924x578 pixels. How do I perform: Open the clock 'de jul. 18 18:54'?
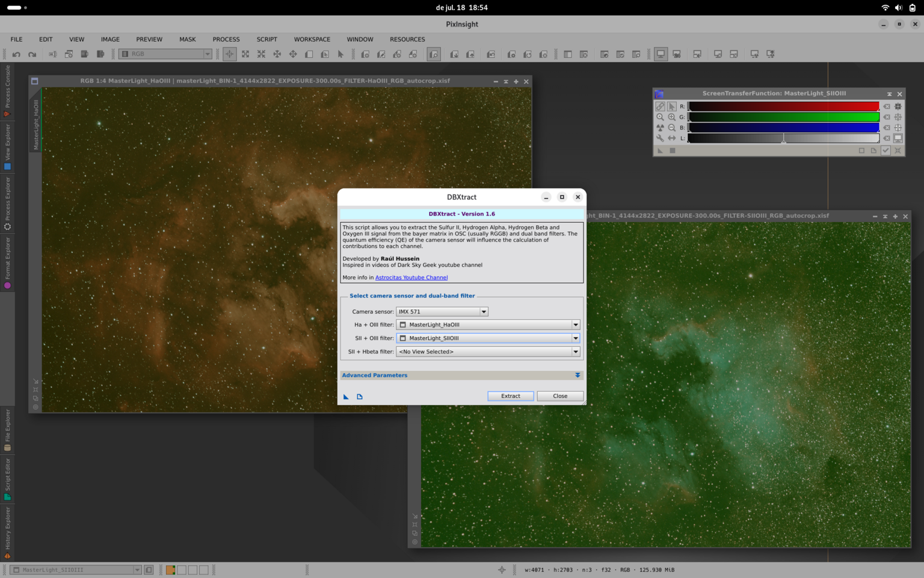(461, 8)
